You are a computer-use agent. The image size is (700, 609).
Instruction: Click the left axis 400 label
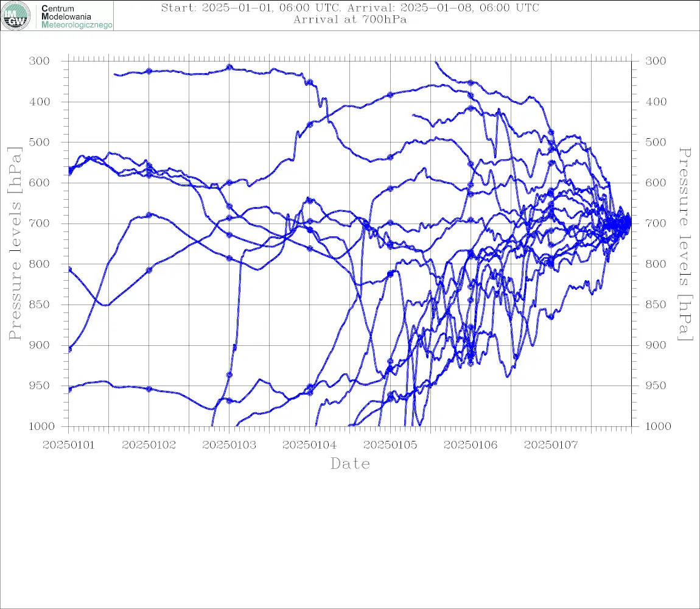pyautogui.click(x=40, y=102)
